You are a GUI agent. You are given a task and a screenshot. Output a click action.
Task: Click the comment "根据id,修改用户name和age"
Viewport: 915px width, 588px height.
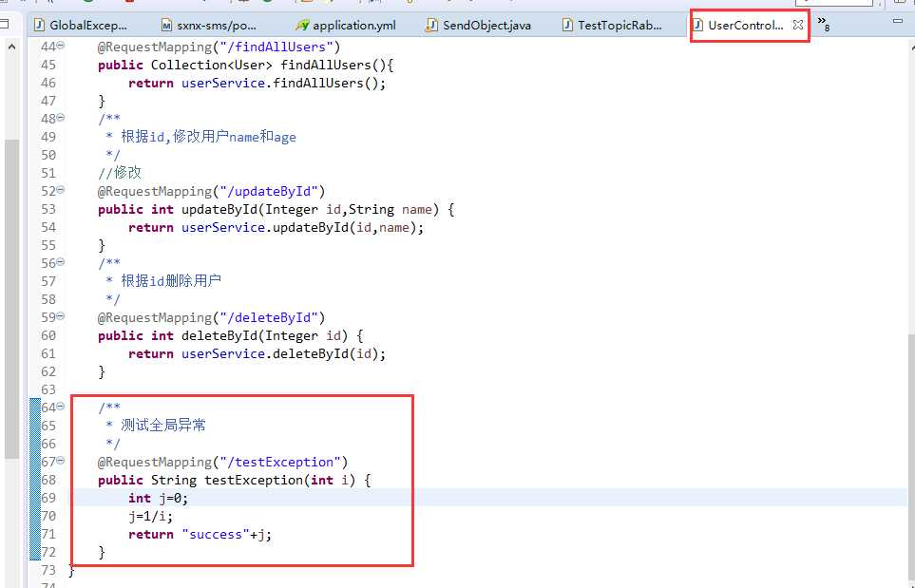(208, 137)
